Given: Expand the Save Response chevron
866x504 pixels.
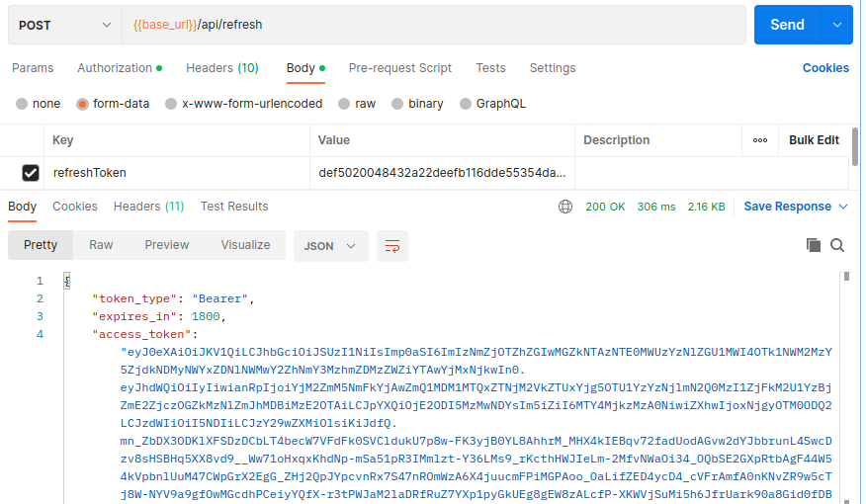Looking at the screenshot, I should (843, 207).
